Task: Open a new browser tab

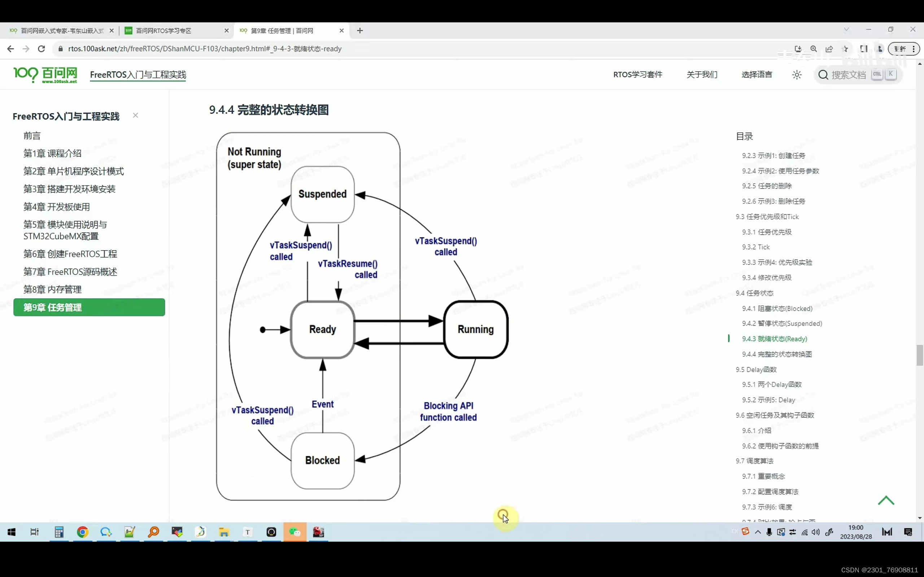Action: tap(359, 31)
